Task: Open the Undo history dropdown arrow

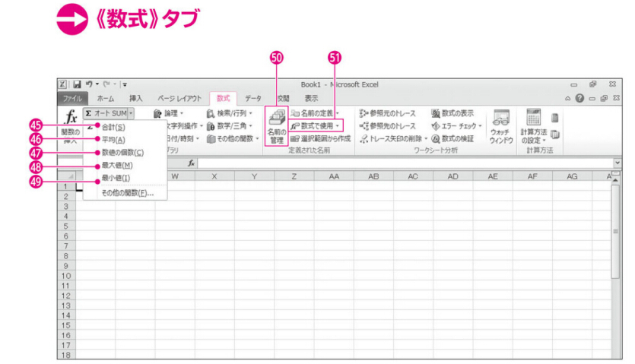Action: pyautogui.click(x=97, y=84)
